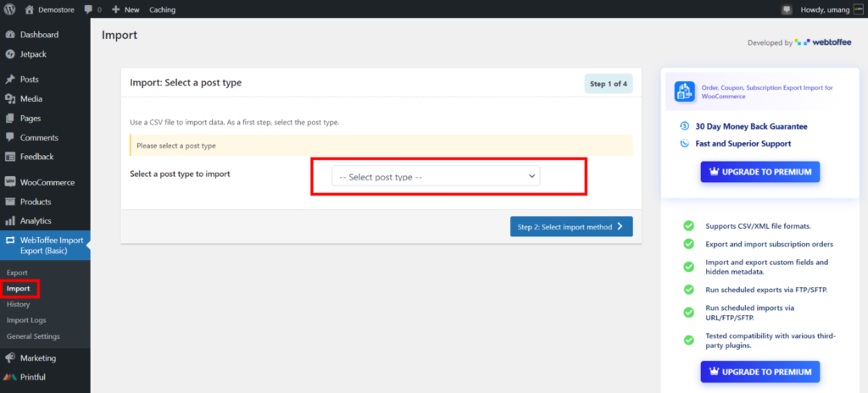Go to Import Logs submenu

(x=26, y=320)
